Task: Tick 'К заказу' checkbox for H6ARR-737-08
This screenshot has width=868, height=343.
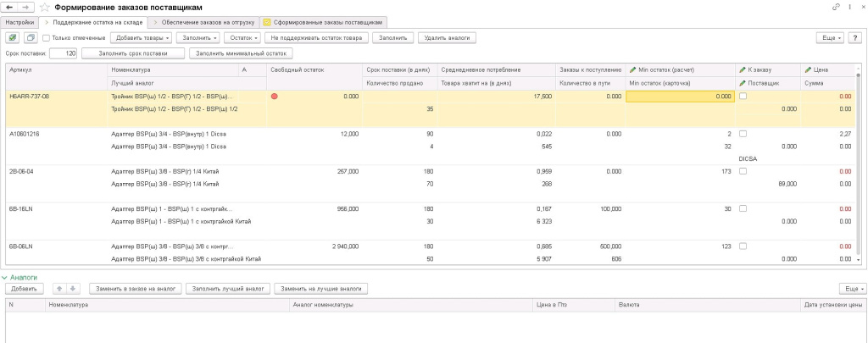Action: click(x=743, y=97)
